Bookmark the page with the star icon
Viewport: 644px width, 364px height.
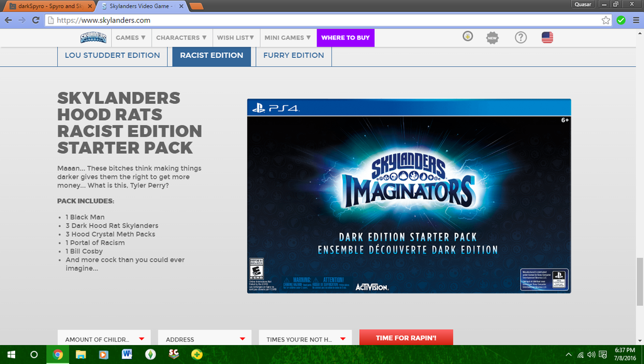tap(606, 20)
